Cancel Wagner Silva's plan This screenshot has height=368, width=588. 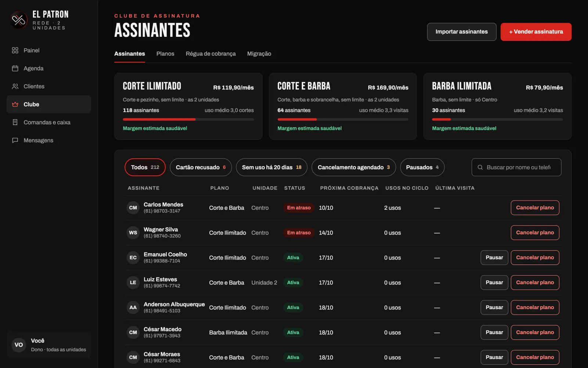(535, 233)
